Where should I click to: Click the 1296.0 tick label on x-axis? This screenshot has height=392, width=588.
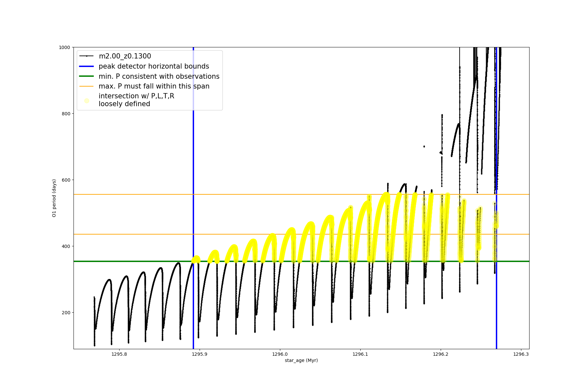280,354
